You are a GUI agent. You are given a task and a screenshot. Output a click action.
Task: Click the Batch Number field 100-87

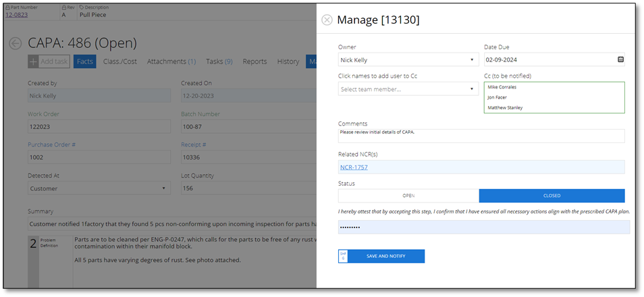pyautogui.click(x=248, y=126)
